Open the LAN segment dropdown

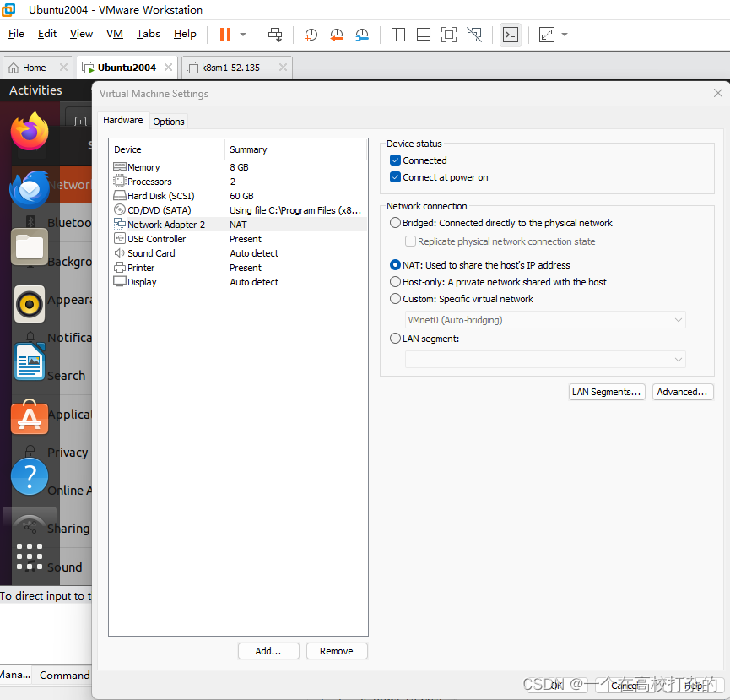[545, 360]
